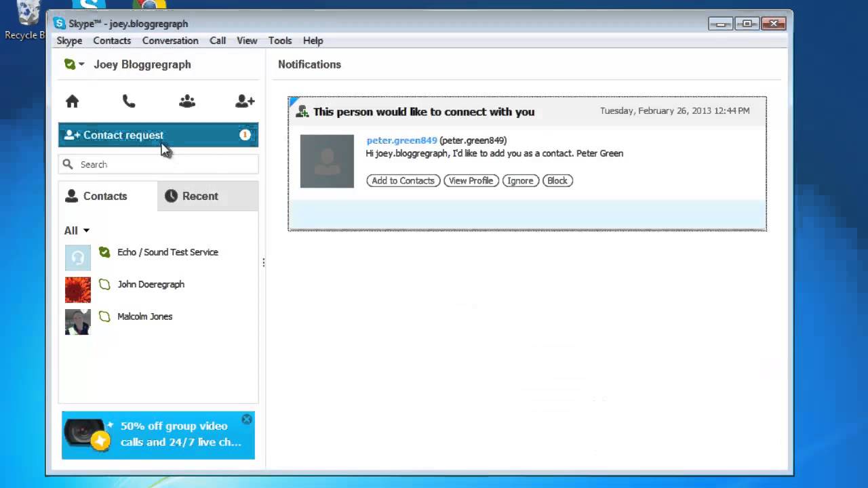Open the Conversation menu
Screen dimensions: 868x488
170,41
